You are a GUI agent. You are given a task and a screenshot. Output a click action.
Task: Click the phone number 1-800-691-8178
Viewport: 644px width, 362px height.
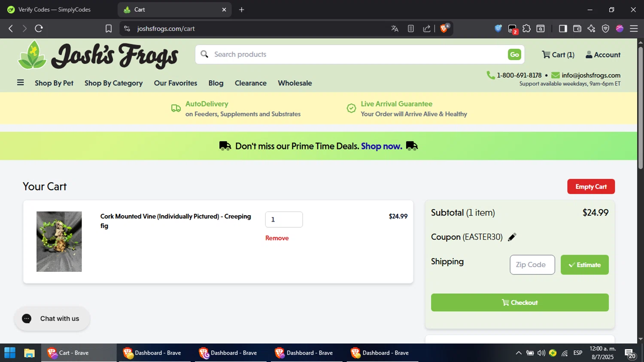click(x=519, y=75)
